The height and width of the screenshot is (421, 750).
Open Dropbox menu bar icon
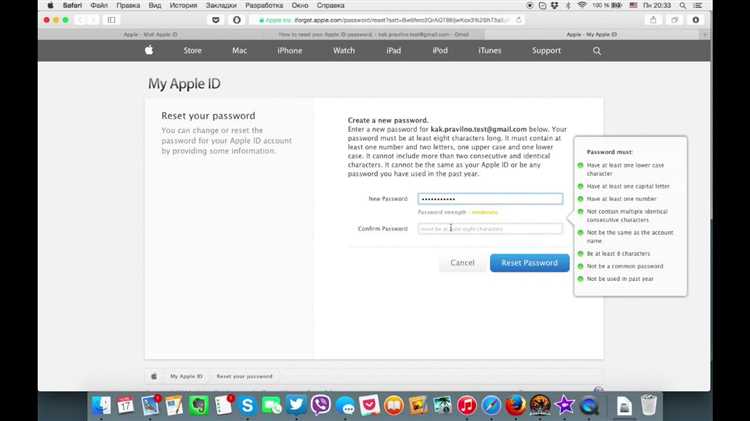click(x=554, y=5)
